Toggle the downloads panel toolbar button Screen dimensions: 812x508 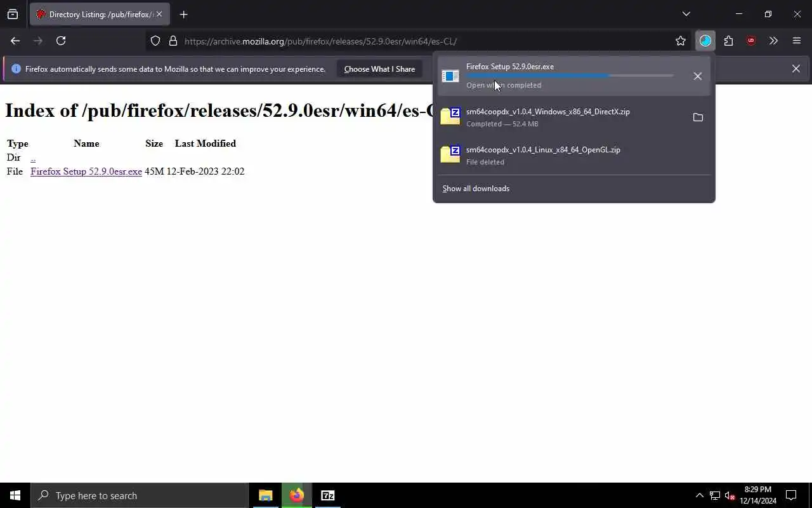[x=705, y=41]
